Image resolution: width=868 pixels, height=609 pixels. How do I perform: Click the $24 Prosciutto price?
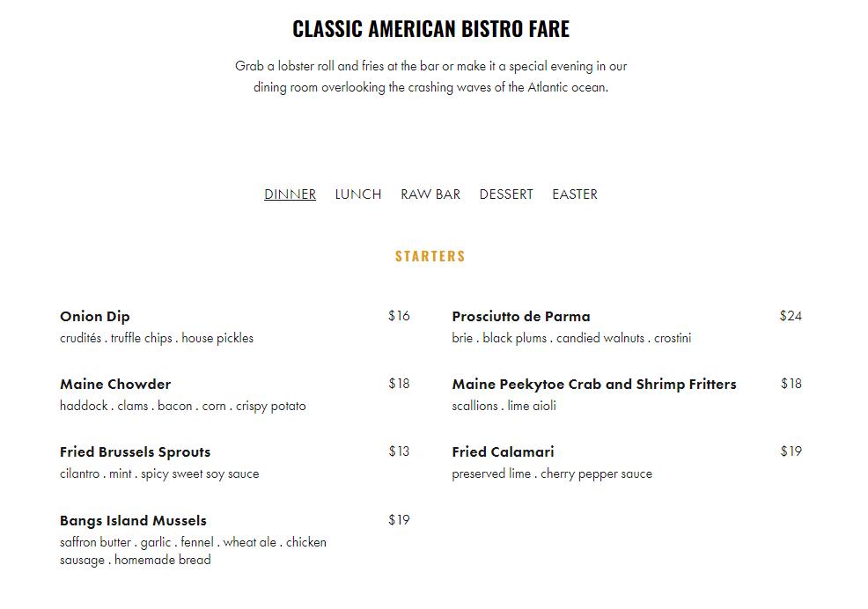(790, 316)
